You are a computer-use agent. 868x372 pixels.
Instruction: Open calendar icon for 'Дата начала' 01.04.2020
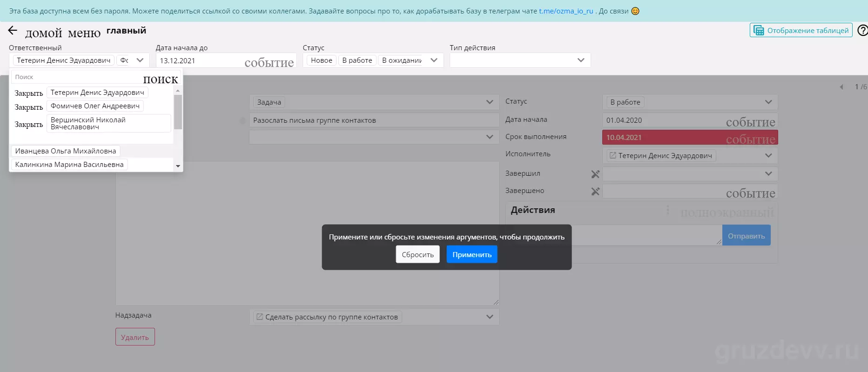coord(750,122)
